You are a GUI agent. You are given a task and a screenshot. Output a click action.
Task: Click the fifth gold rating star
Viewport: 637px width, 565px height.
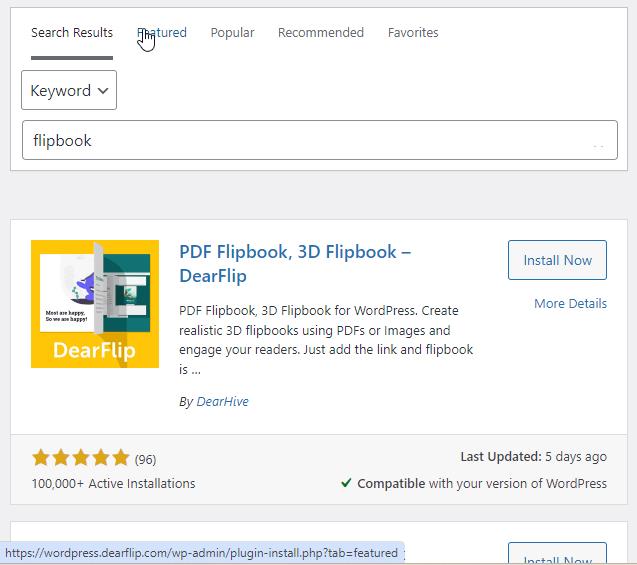click(120, 458)
